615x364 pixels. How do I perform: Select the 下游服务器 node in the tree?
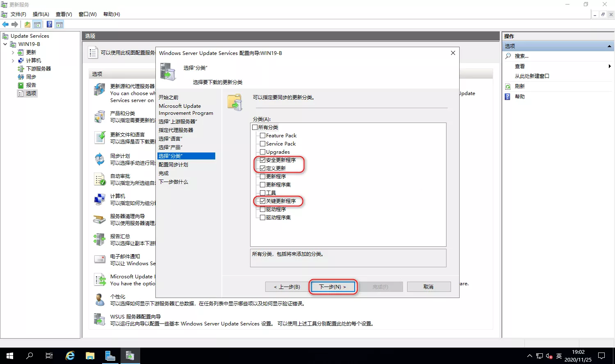[x=39, y=69]
